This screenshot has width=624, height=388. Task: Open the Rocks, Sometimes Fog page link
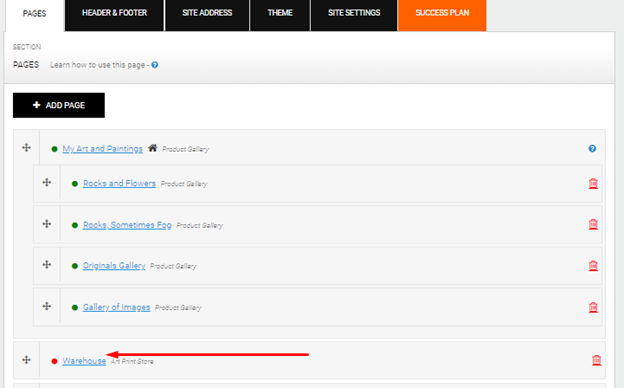coord(127,225)
